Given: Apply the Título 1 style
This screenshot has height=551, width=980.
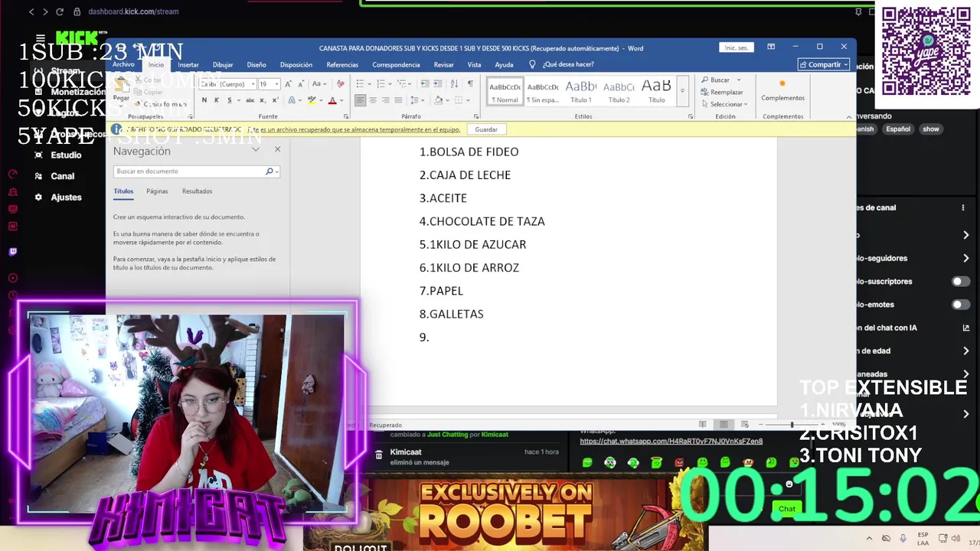Looking at the screenshot, I should (580, 91).
